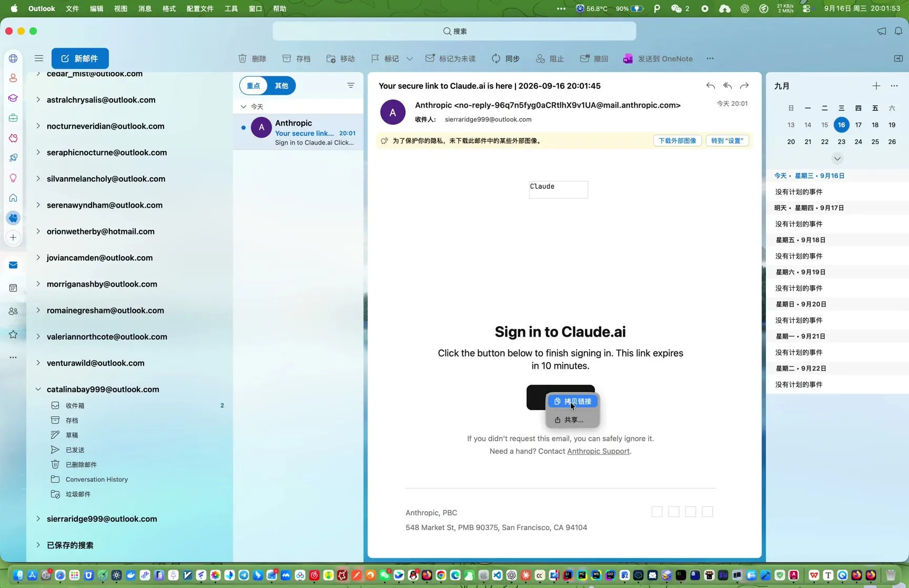Select September 24 in mini calendar
The image size is (909, 588).
(x=858, y=142)
